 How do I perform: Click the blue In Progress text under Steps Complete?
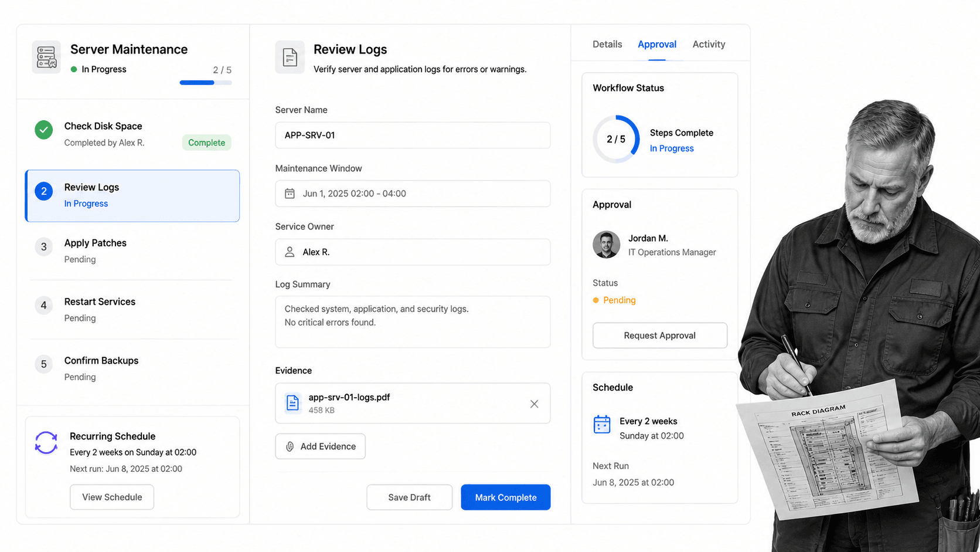672,148
